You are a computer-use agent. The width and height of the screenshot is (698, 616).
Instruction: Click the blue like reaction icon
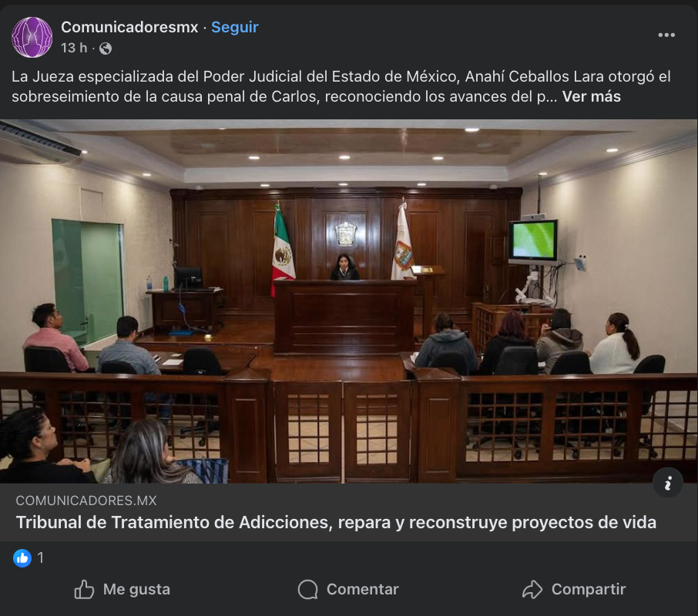pos(22,557)
